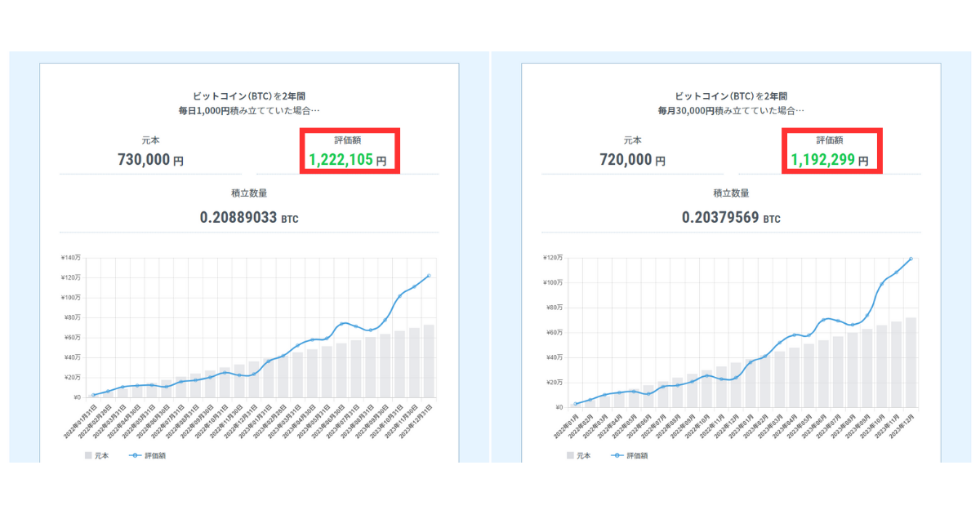Toggle 元本 legend in monthly 30,000円 chart
This screenshot has height=514, width=980.
579,456
